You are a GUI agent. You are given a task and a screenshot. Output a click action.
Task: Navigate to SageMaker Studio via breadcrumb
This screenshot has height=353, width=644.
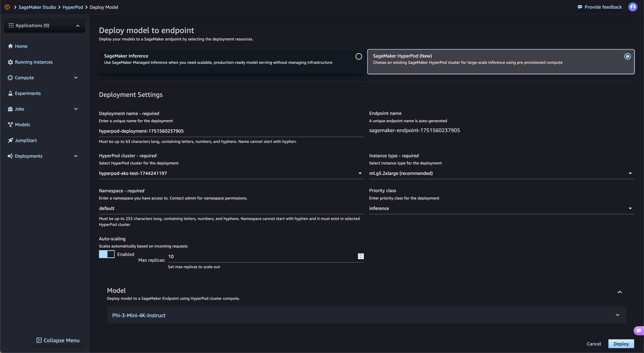point(37,7)
